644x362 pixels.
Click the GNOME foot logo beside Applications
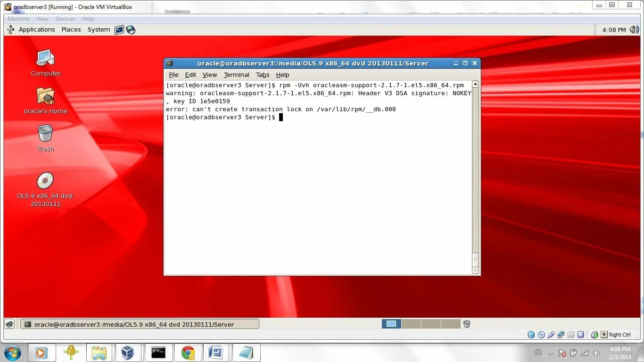pyautogui.click(x=11, y=30)
